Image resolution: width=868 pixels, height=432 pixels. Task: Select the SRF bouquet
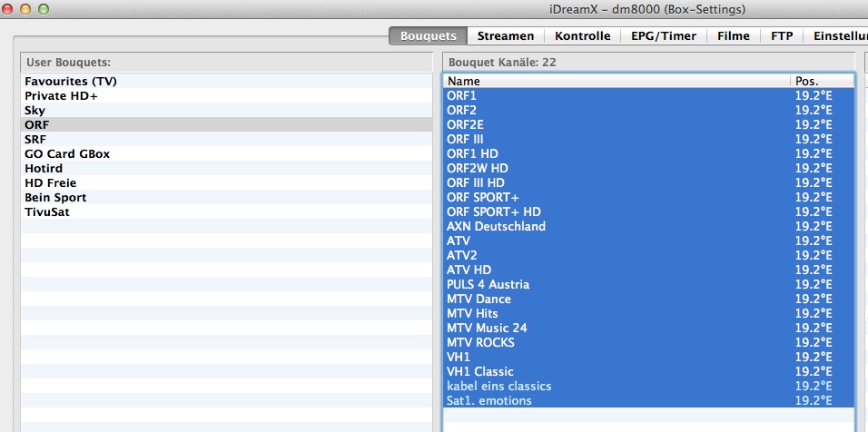click(227, 140)
